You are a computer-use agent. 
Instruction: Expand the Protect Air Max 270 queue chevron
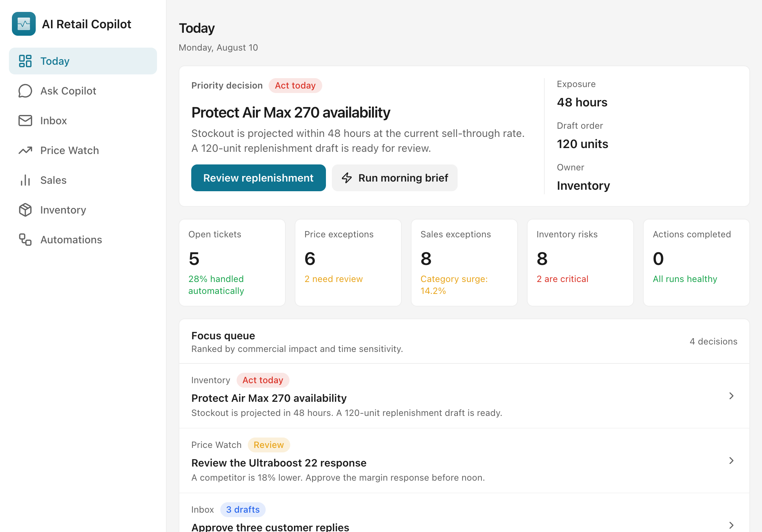pyautogui.click(x=731, y=396)
